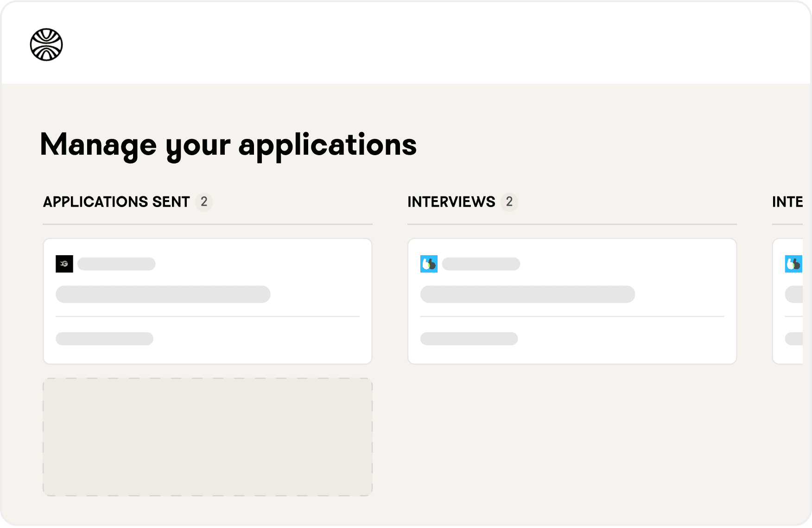Select the cut-off INTE column header
The height and width of the screenshot is (528, 812).
[787, 202]
